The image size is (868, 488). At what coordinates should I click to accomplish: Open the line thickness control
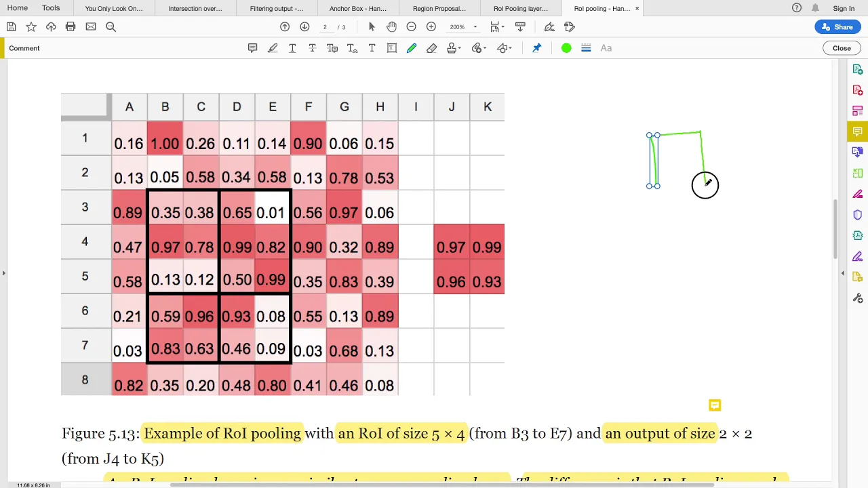click(x=586, y=48)
